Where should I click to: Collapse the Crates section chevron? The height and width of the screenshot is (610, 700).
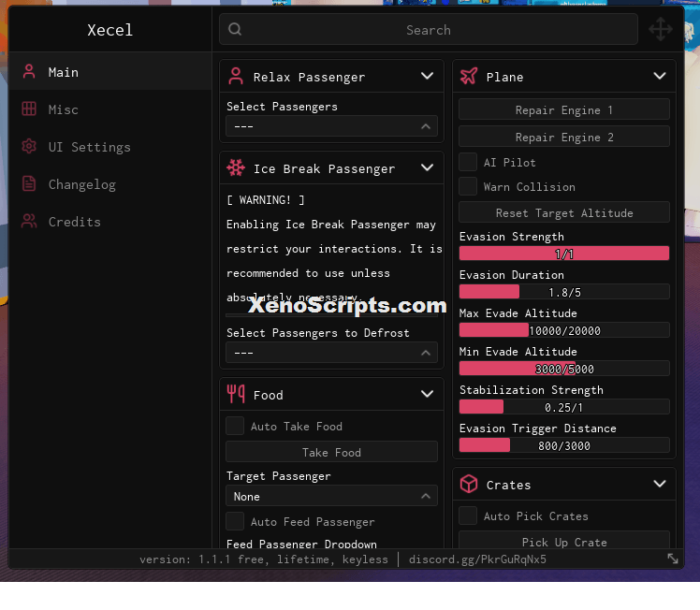tap(660, 484)
